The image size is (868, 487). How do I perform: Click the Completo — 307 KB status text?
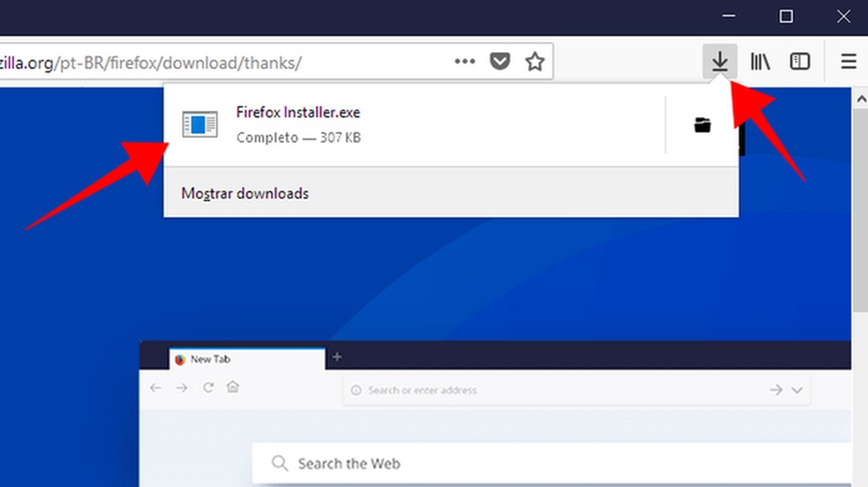click(x=298, y=138)
